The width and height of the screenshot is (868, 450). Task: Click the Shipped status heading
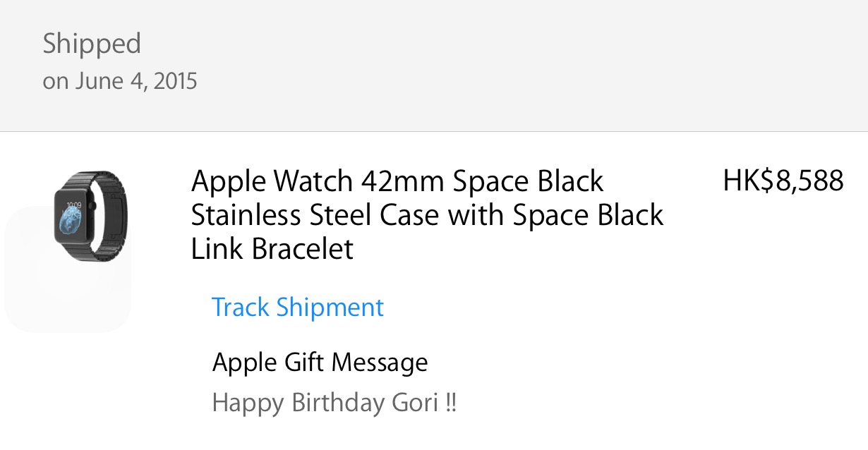(x=92, y=44)
